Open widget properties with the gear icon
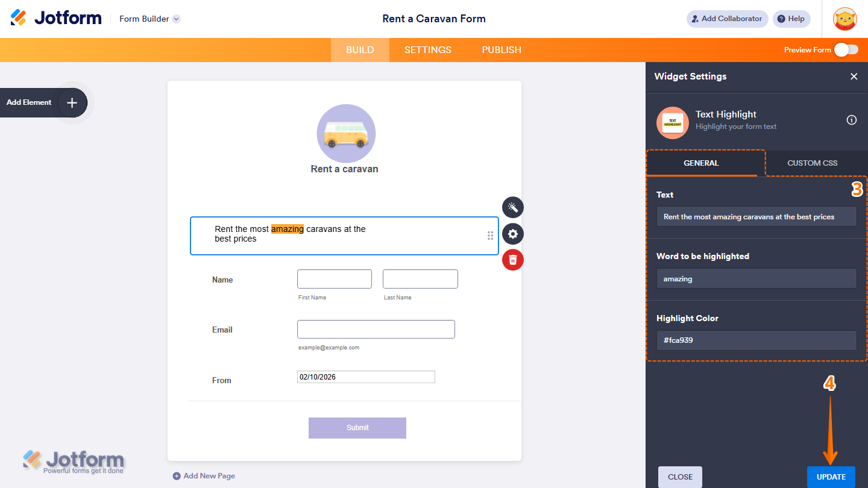This screenshot has width=868, height=488. click(513, 234)
